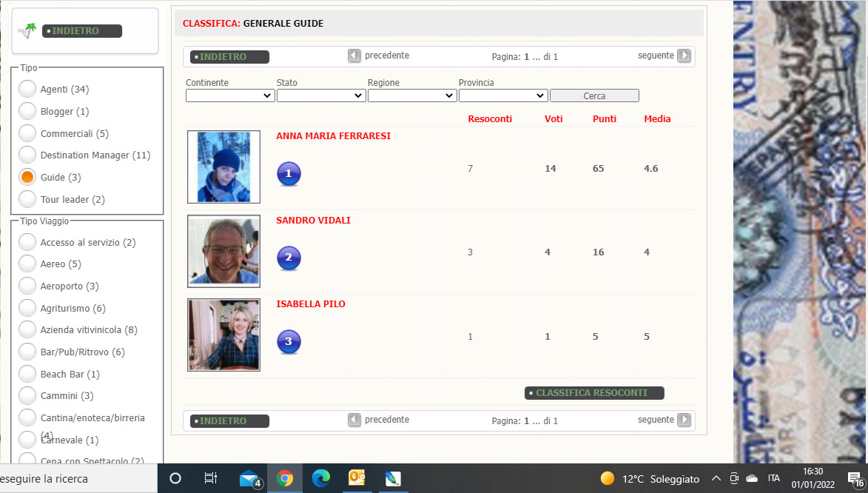Open the Continente dropdown
The image size is (868, 493).
(230, 95)
